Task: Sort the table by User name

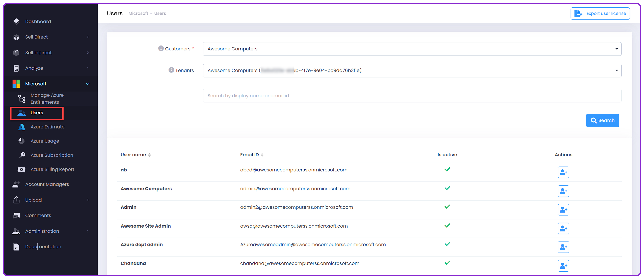Action: point(136,155)
